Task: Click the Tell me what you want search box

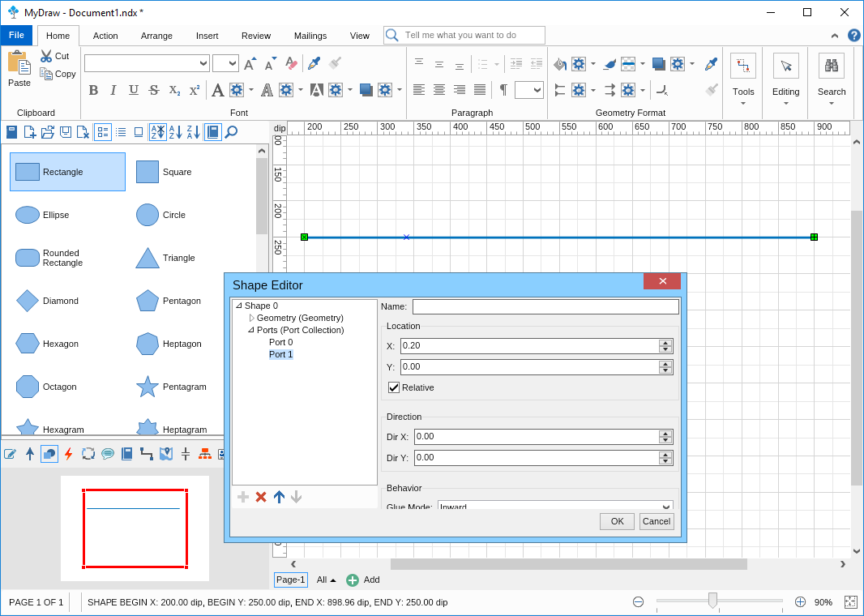Action: tap(464, 36)
